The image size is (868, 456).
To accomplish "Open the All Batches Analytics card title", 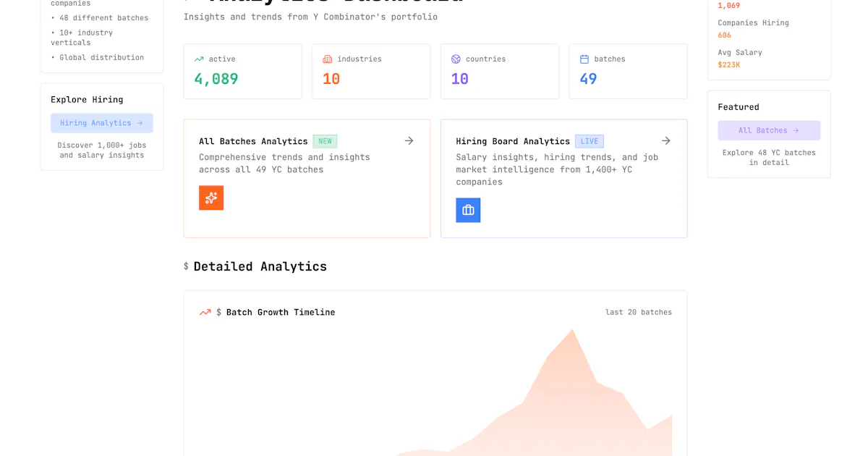I will coord(253,141).
